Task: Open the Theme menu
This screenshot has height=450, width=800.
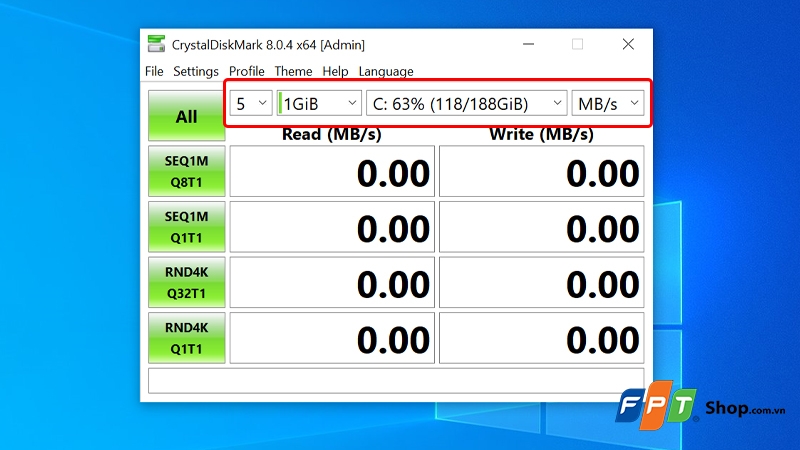Action: 293,71
